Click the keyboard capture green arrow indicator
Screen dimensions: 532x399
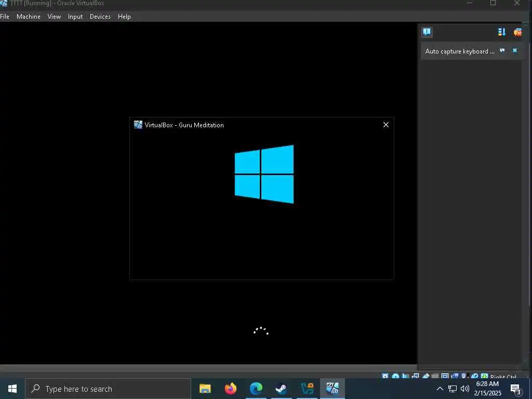point(485,376)
